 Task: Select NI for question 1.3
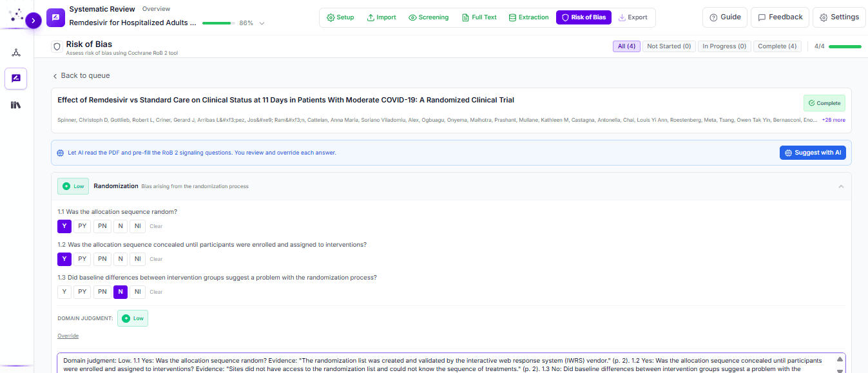pyautogui.click(x=138, y=292)
